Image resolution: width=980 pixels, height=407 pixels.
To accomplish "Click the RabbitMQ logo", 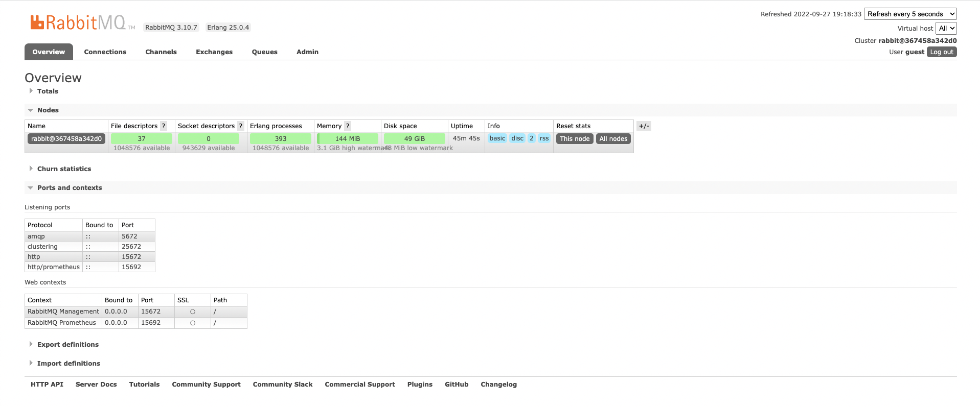I will point(82,22).
